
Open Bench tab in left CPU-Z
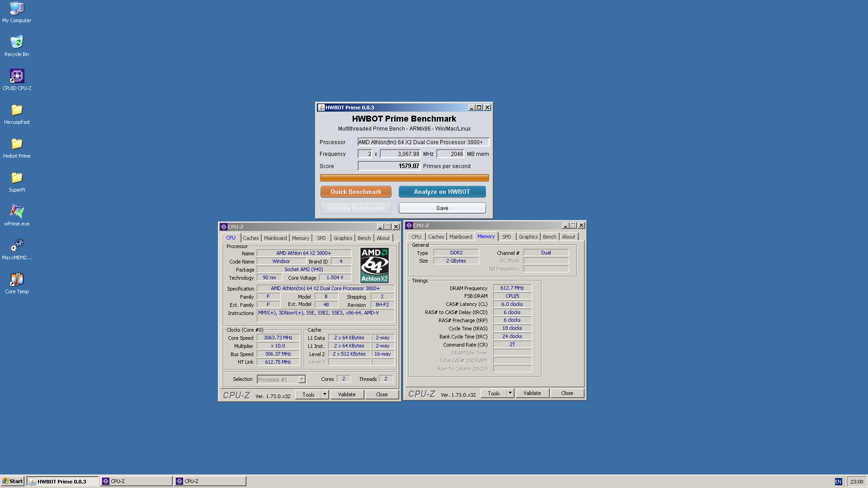pyautogui.click(x=364, y=238)
